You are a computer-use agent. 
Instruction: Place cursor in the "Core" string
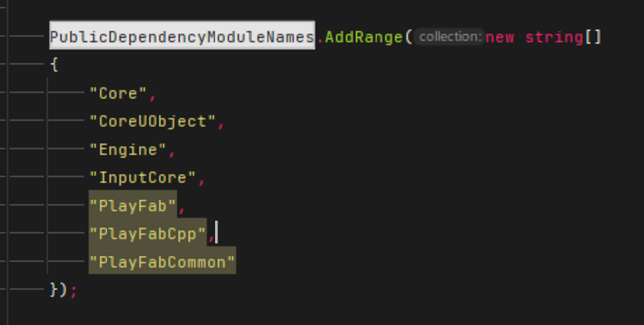click(x=118, y=93)
